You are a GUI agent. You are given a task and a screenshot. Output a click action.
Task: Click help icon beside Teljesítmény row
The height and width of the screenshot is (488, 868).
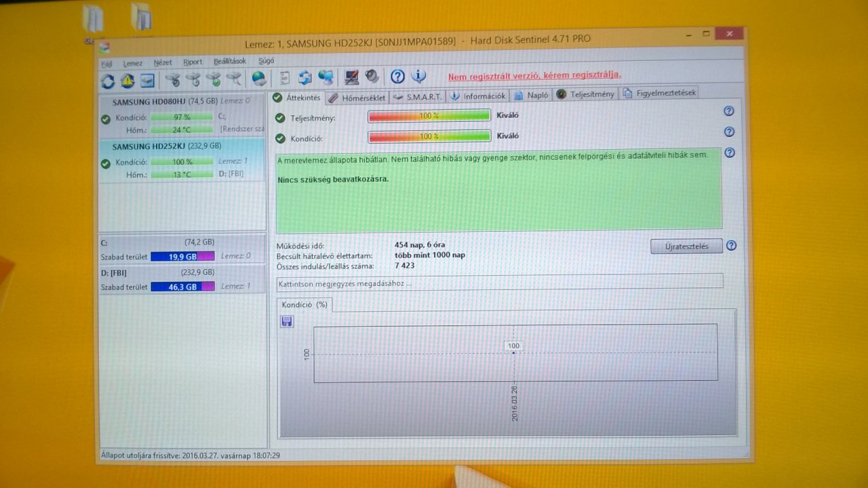click(729, 111)
